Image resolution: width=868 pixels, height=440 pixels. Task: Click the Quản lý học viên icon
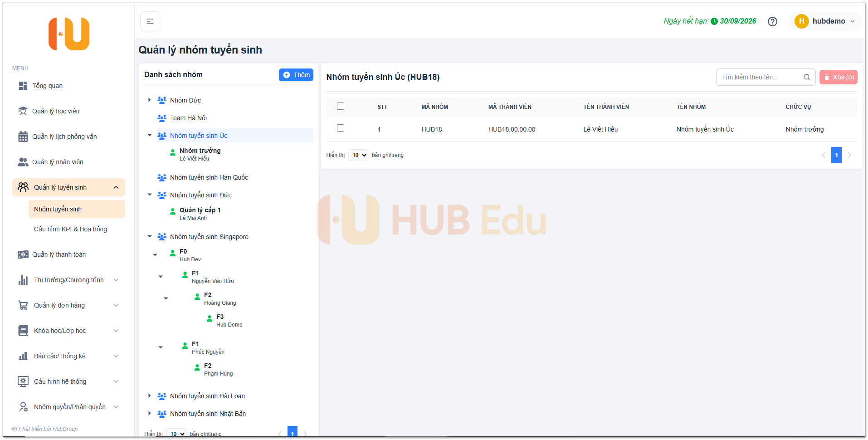23,111
